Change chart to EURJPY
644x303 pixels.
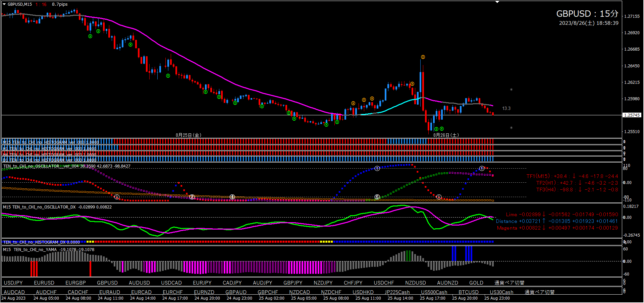click(202, 283)
